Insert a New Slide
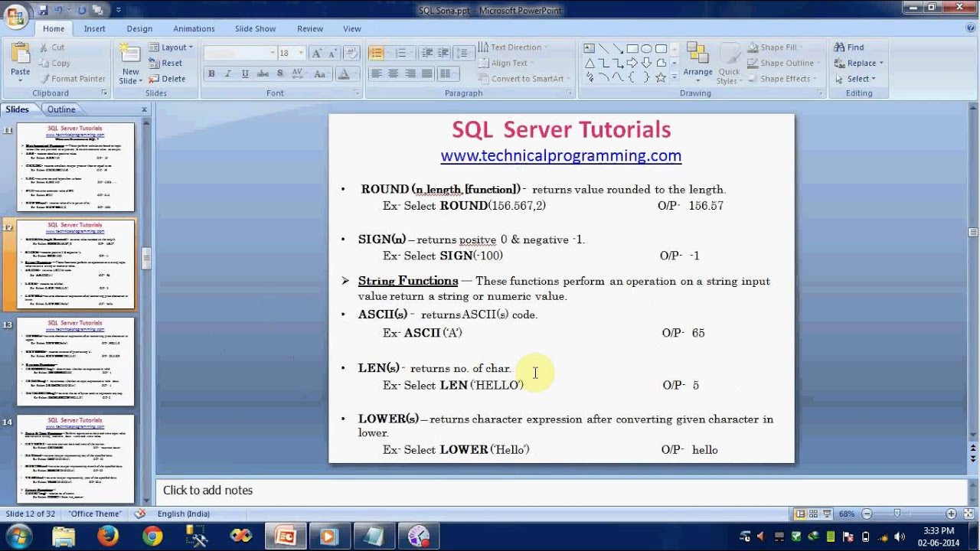 pyautogui.click(x=130, y=63)
